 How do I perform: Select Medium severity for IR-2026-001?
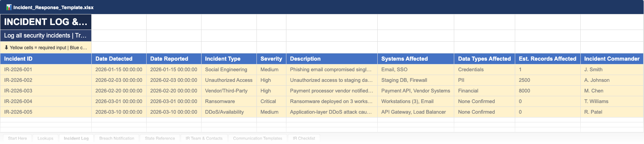tap(271, 70)
